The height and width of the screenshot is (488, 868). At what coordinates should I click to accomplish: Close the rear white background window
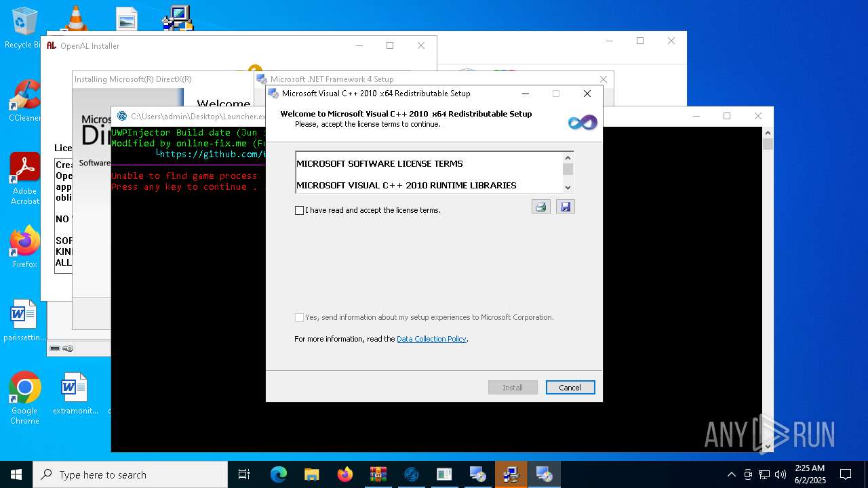671,41
